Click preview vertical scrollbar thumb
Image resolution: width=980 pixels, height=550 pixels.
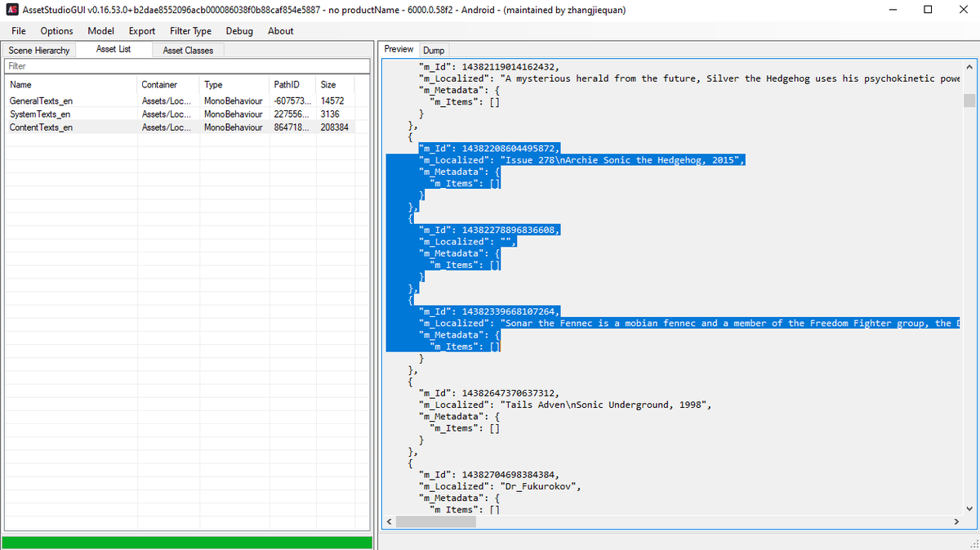point(969,101)
